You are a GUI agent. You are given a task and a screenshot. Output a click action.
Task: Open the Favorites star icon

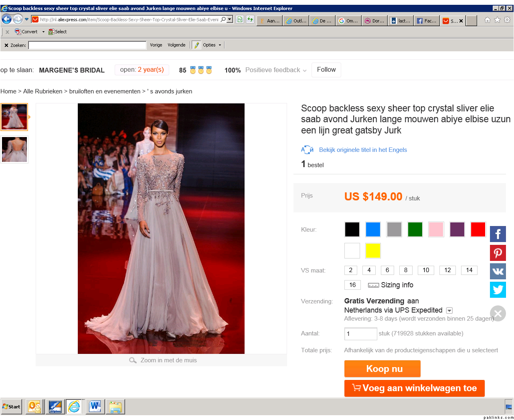point(497,20)
